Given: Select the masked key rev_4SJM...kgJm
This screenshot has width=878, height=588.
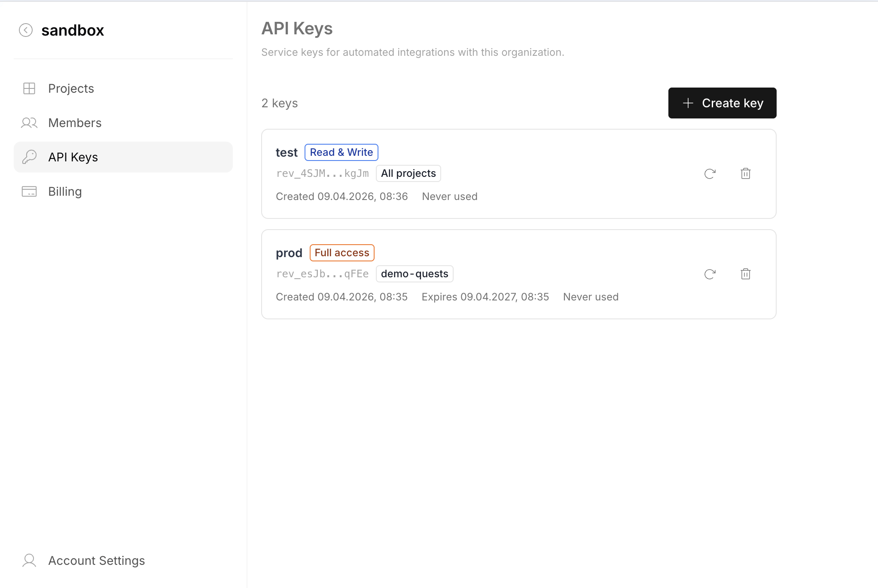Looking at the screenshot, I should click(x=323, y=173).
